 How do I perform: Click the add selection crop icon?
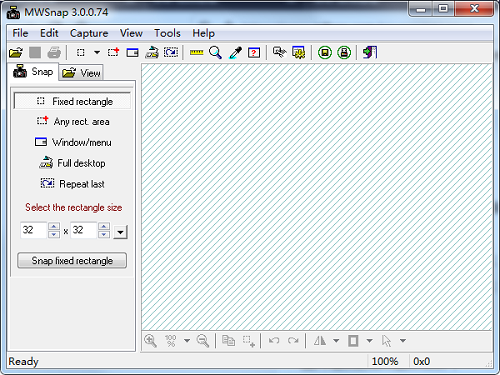point(249,341)
